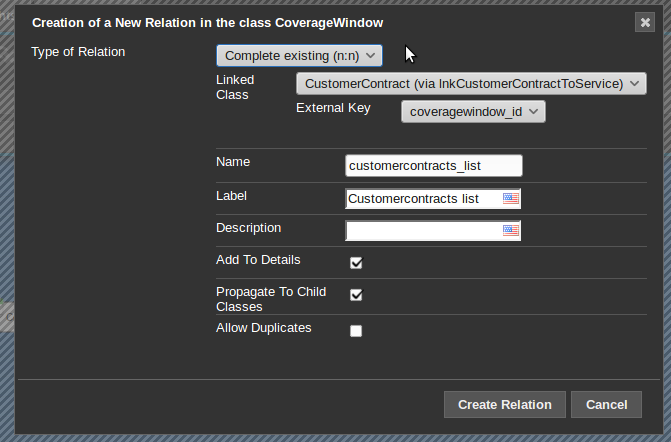Click into the Description text field
Screen dimensions: 671x442
pyautogui.click(x=423, y=231)
